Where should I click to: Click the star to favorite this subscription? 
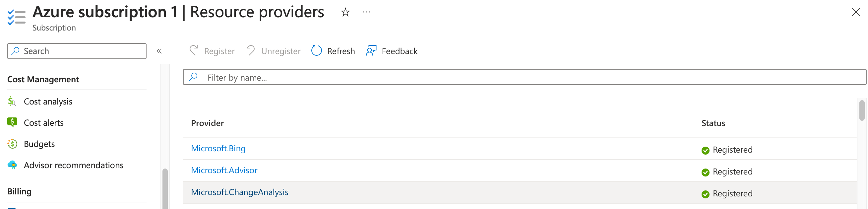pos(345,13)
